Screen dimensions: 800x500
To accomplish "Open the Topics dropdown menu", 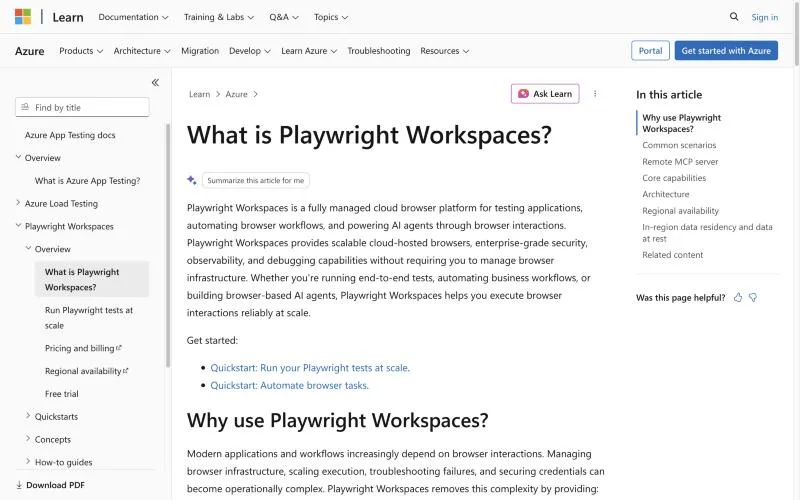I will 331,17.
